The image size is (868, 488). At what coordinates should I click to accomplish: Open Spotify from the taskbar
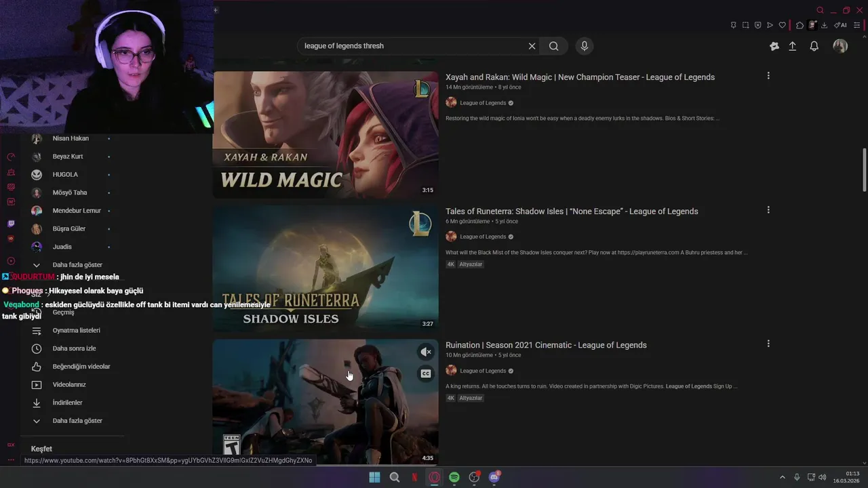pyautogui.click(x=454, y=477)
